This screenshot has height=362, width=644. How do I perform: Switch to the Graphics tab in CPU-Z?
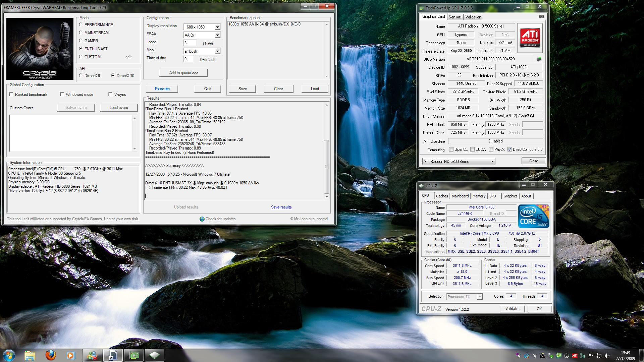click(x=510, y=196)
